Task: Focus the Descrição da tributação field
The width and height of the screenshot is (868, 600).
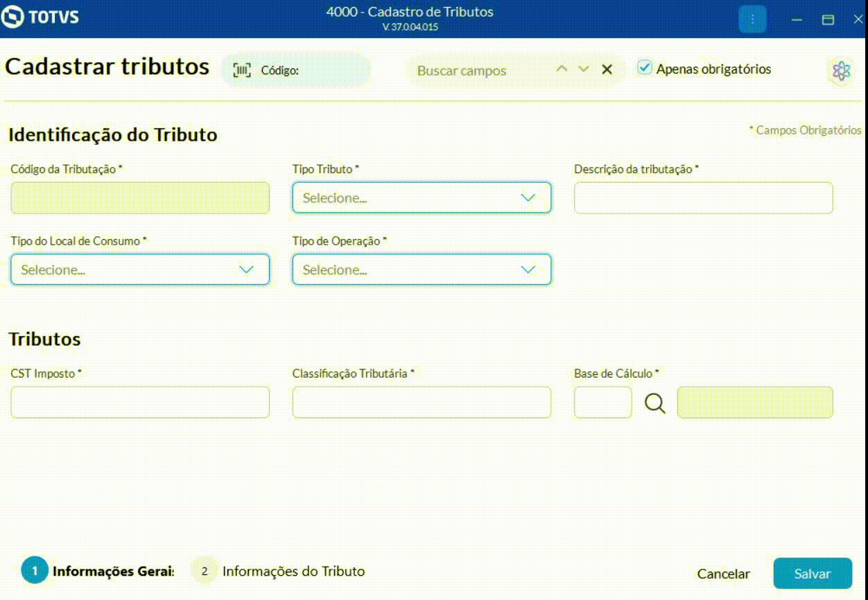Action: click(703, 197)
